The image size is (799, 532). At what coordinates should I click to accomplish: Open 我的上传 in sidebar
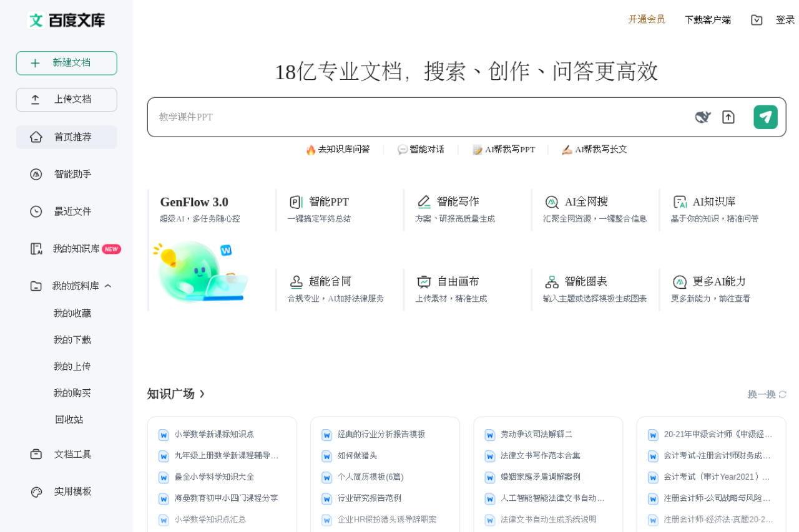pos(72,366)
